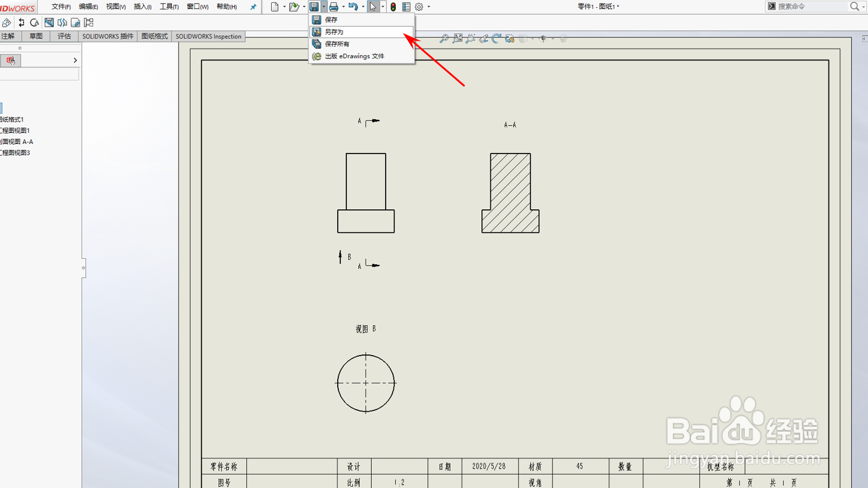Image resolution: width=868 pixels, height=488 pixels.
Task: Open the 插入 menu
Action: [x=141, y=6]
